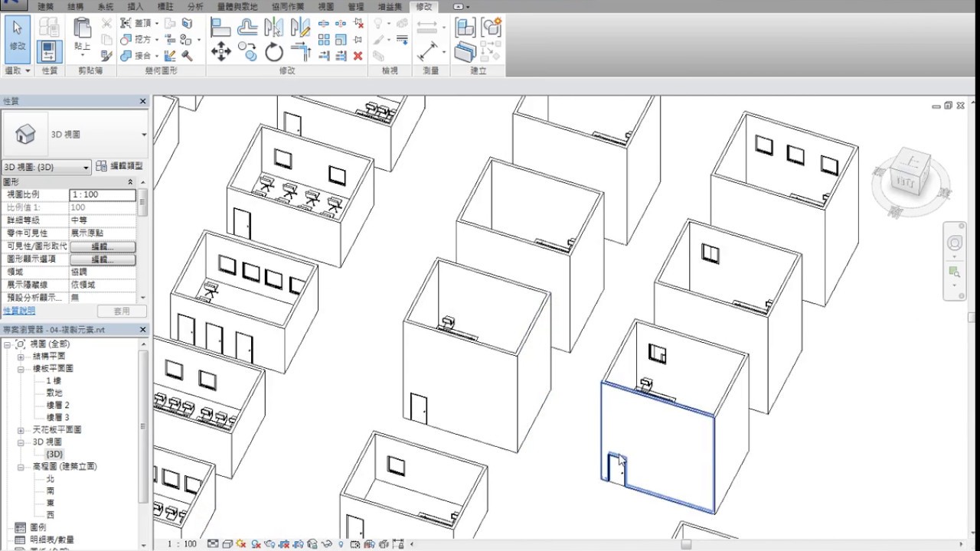Select the Offset tool
Image resolution: width=980 pixels, height=551 pixels.
[x=247, y=26]
